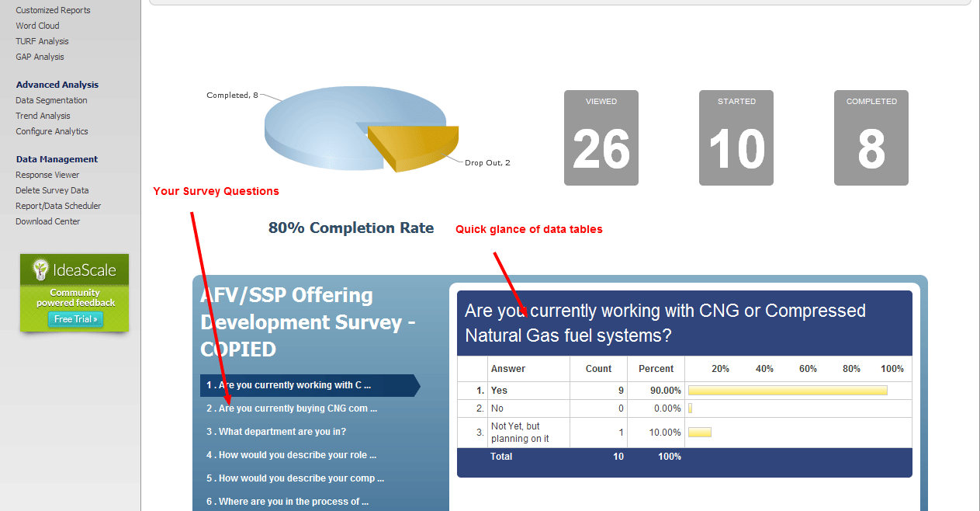
Task: Open Customized Reports in sidebar
Action: pyautogui.click(x=53, y=10)
